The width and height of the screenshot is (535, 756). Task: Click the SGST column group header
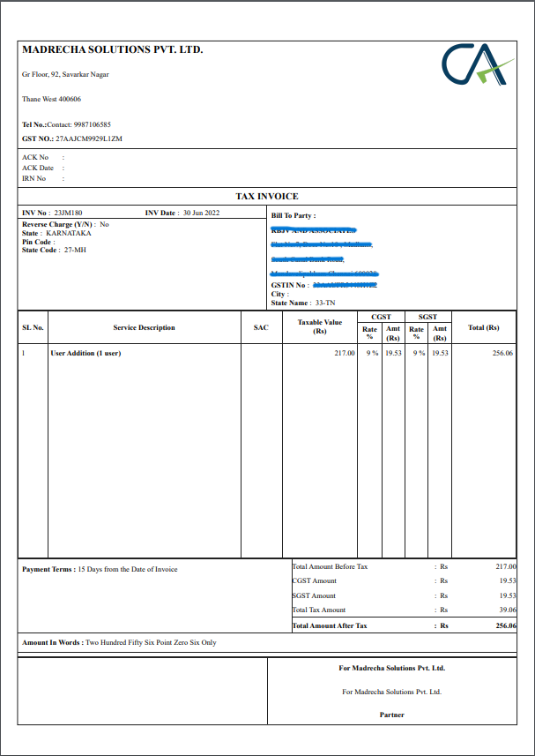click(x=428, y=317)
